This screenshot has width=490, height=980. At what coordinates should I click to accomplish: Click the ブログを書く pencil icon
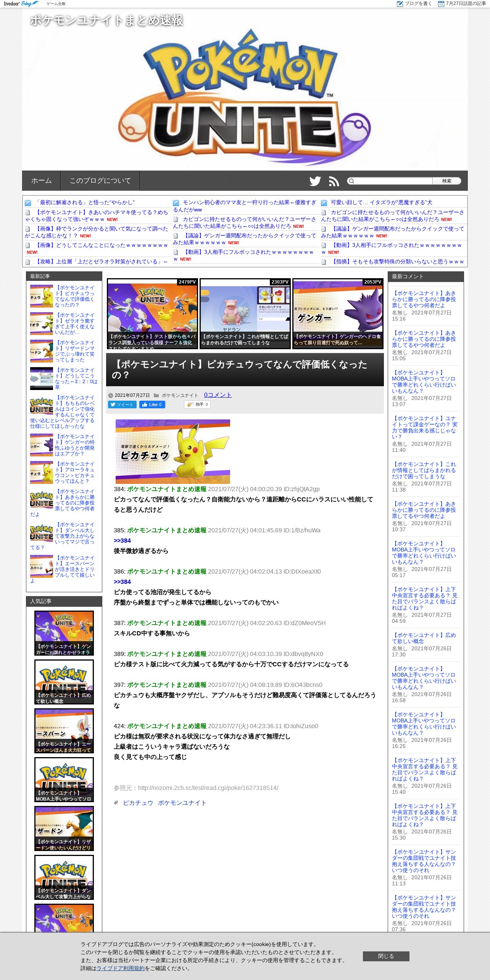pyautogui.click(x=400, y=4)
